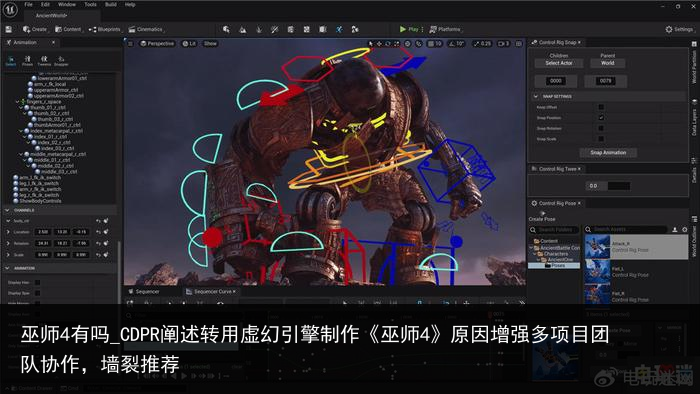
Task: Switch to the Sequencer Curve tab
Action: tap(211, 291)
